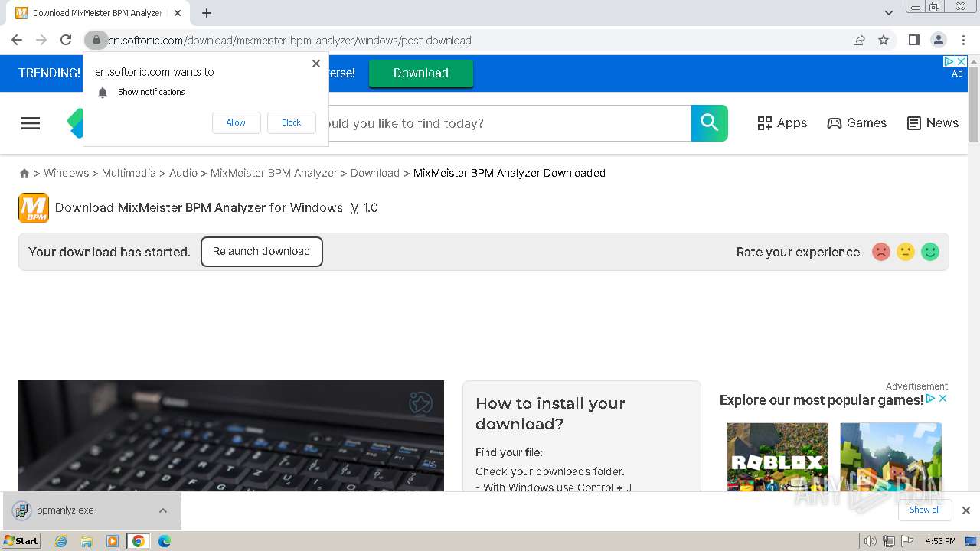Image resolution: width=980 pixels, height=551 pixels.
Task: Go back with the browser back arrow
Action: click(x=17, y=40)
